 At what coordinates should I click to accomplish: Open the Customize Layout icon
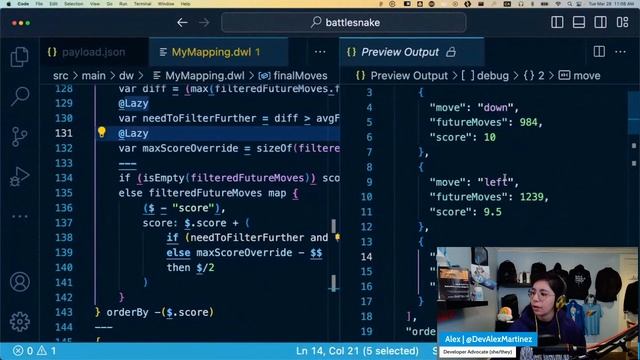[x=622, y=22]
